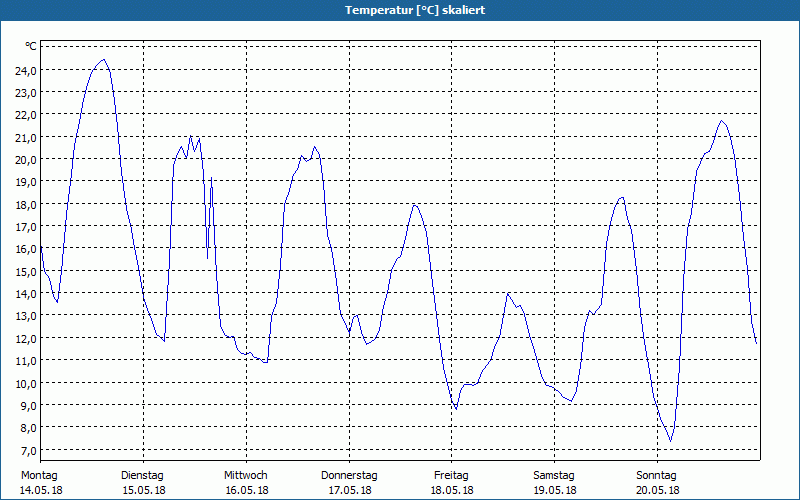Click the Dienstag day label
The height and width of the screenshot is (500, 800).
142,476
